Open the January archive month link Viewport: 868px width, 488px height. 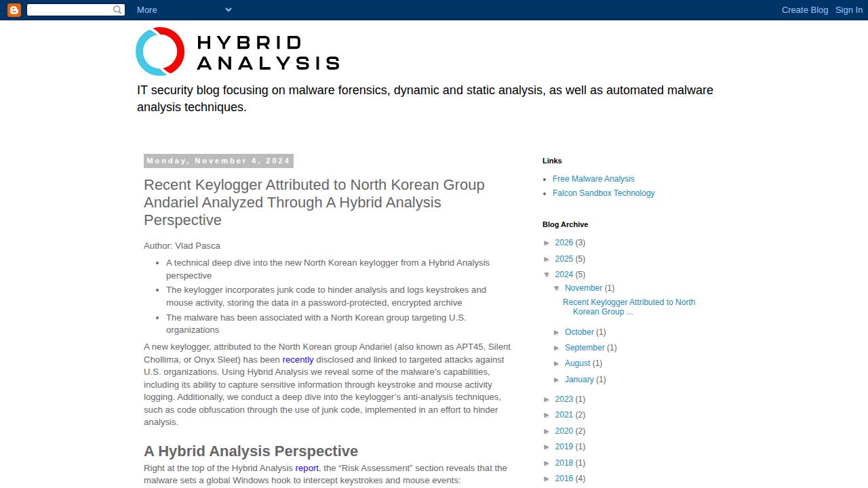(x=579, y=380)
